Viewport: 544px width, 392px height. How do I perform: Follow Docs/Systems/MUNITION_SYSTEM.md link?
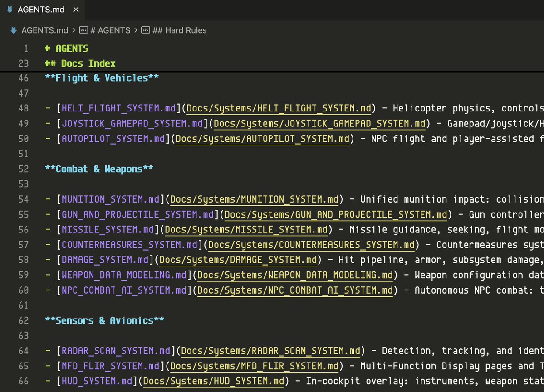255,199
